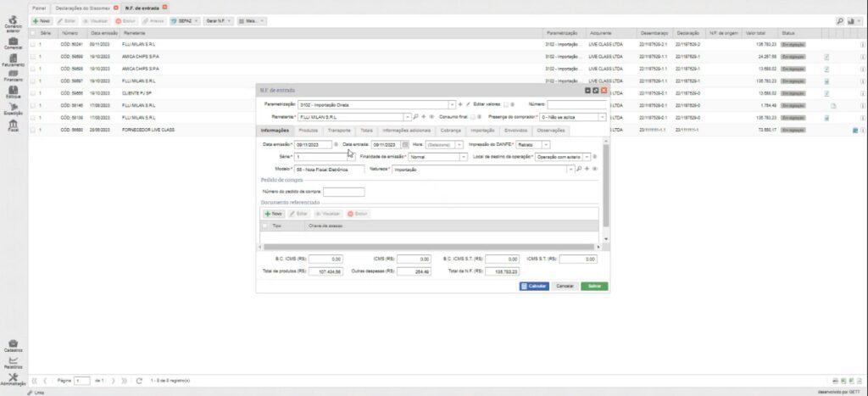Open the Faturamento module in sidebar

[x=13, y=58]
